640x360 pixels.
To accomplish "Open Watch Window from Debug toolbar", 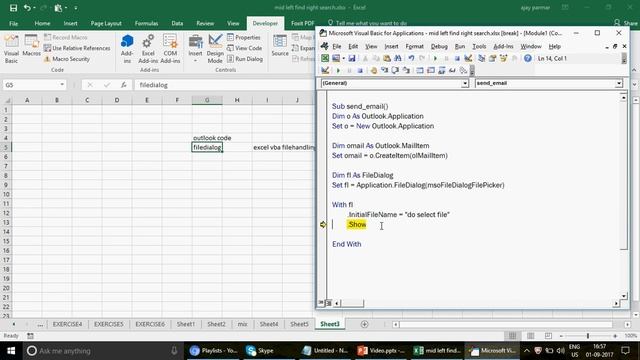I will tap(441, 71).
